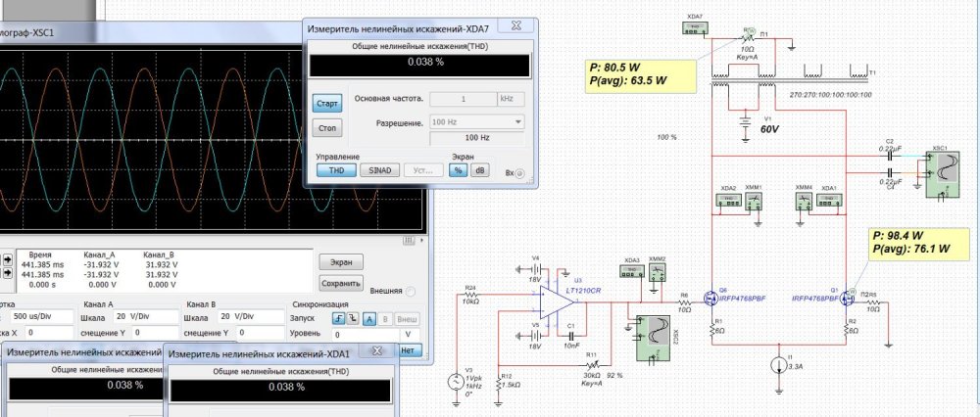Click the Экран button on the oscilloscope
This screenshot has width=980, height=417.
coord(338,262)
